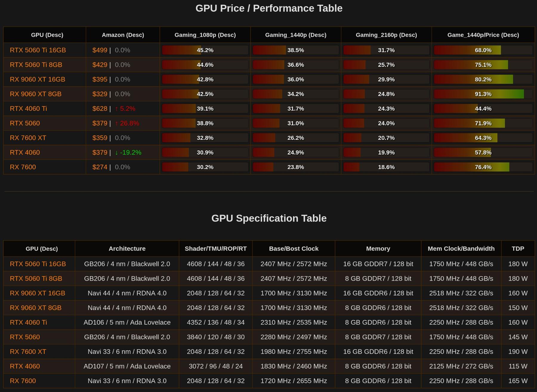Click GPU Specification Table heading
Image resolution: width=537 pixels, height=392 pixels.
point(269,218)
